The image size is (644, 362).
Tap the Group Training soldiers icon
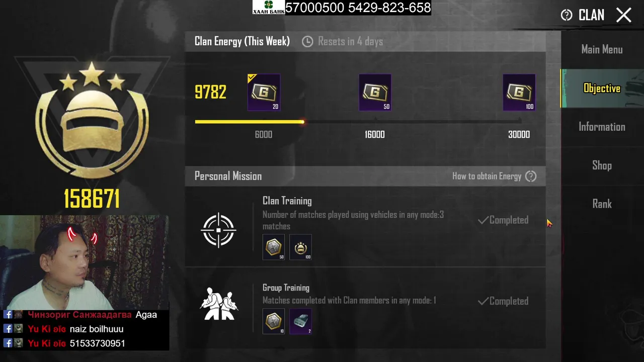tap(219, 304)
